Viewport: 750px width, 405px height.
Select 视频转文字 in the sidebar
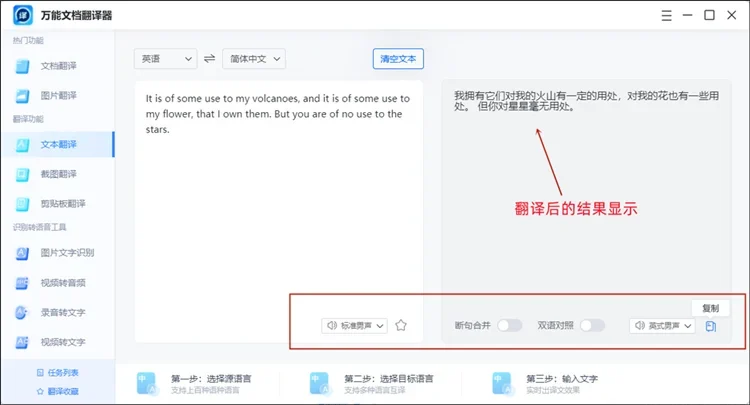coord(57,342)
